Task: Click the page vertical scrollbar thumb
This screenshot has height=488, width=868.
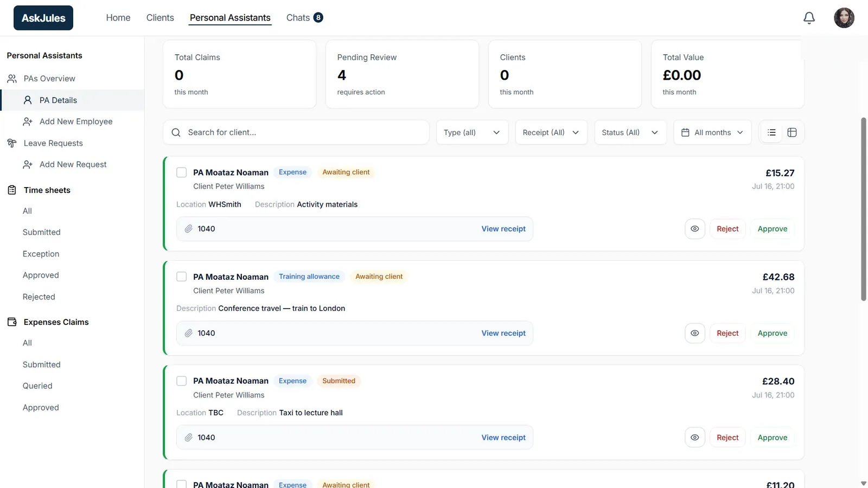Action: [x=864, y=209]
